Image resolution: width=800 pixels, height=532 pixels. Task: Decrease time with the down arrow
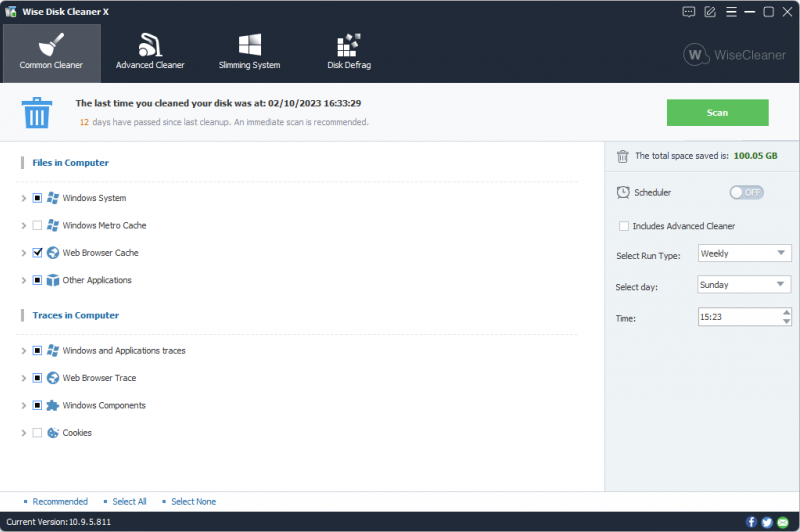(x=786, y=321)
